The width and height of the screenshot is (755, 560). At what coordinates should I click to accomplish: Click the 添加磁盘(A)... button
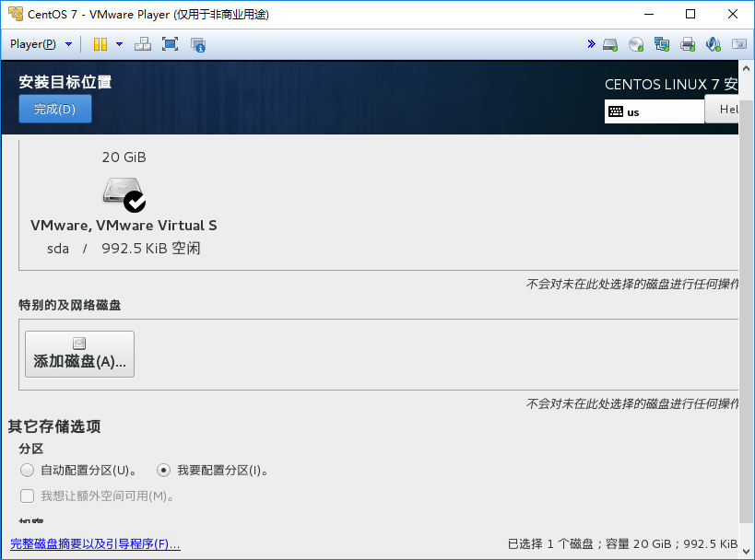click(79, 354)
